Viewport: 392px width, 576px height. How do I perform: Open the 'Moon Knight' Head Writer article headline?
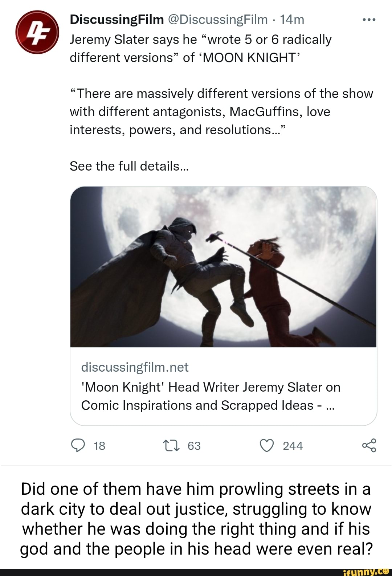[211, 396]
